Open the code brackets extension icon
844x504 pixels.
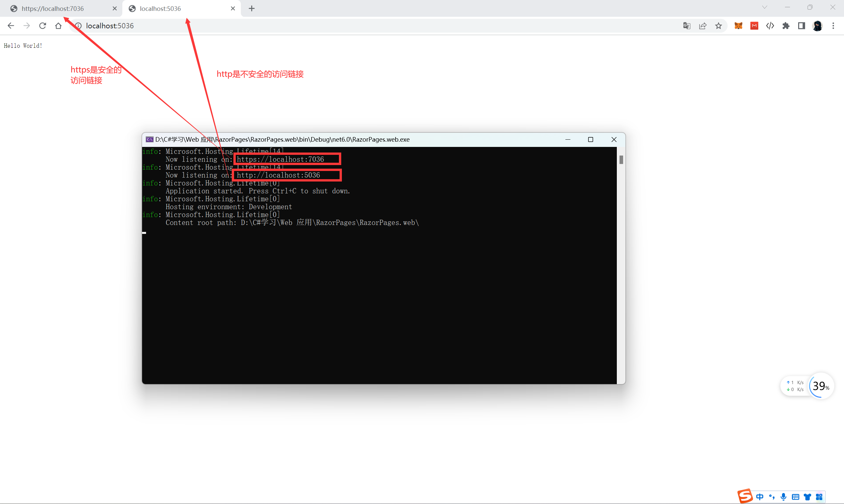point(770,26)
